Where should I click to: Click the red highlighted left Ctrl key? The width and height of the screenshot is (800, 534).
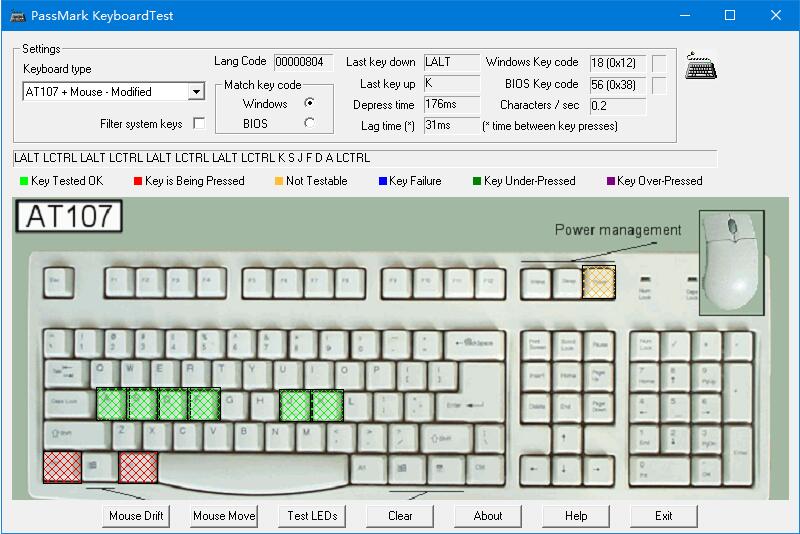[62, 467]
